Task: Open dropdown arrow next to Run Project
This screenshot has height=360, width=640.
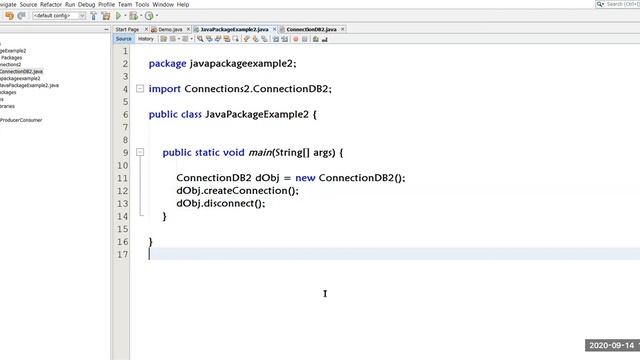Action: coord(125,16)
